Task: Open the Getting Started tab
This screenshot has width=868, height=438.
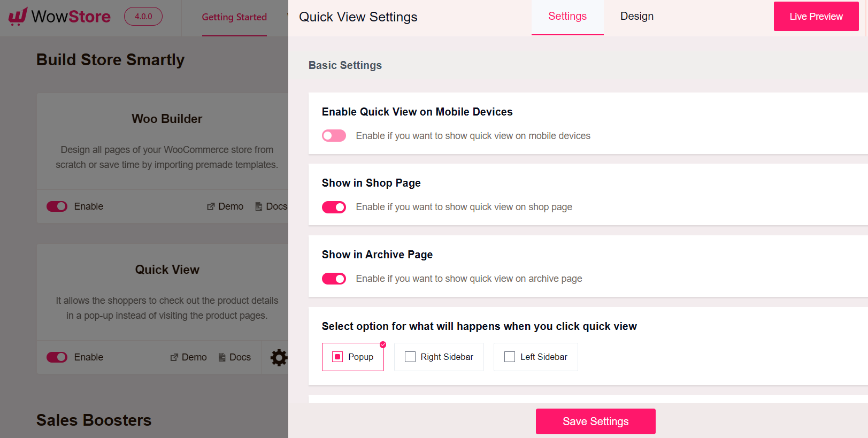Action: coord(234,17)
